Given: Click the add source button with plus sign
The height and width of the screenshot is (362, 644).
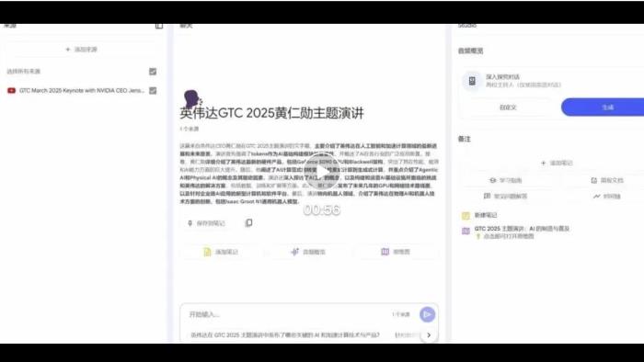Looking at the screenshot, I should [x=81, y=50].
